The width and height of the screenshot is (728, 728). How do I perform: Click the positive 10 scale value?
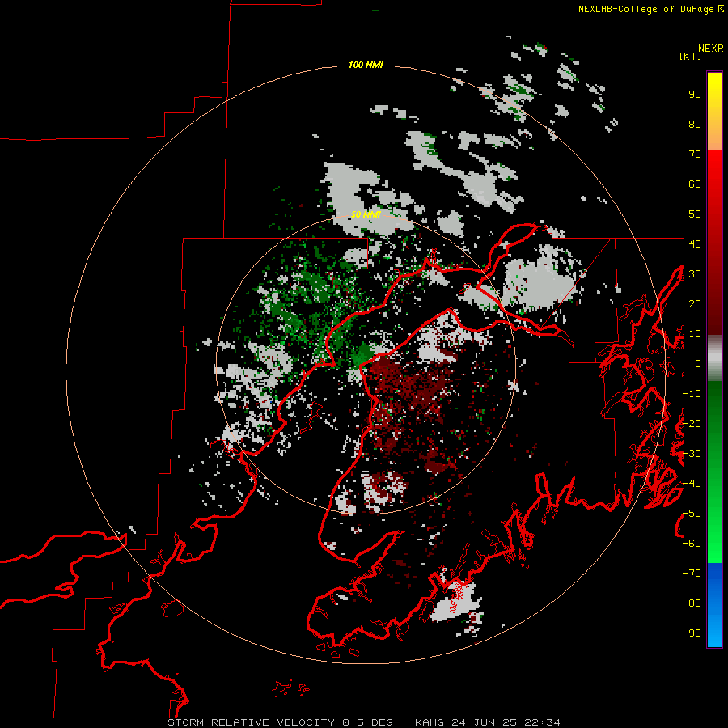tap(695, 334)
